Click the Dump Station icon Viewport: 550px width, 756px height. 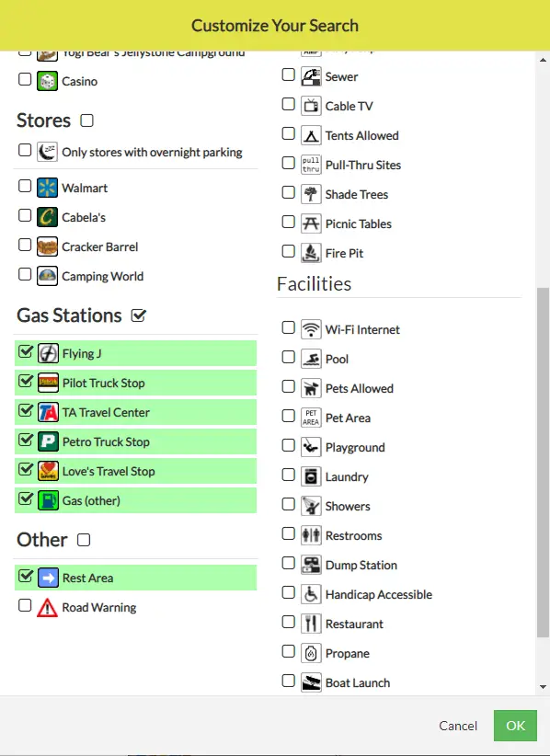pyautogui.click(x=311, y=565)
